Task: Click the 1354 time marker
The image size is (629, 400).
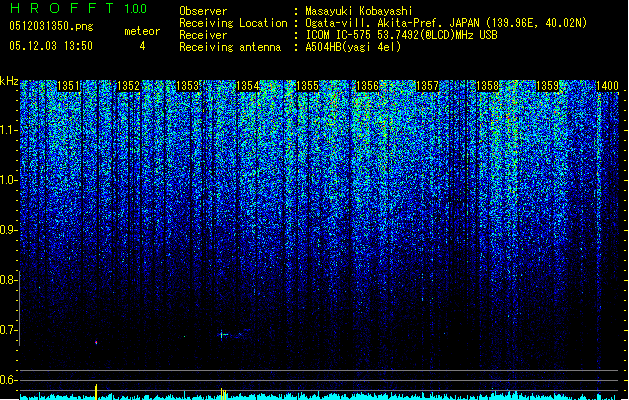Action: pyautogui.click(x=248, y=86)
